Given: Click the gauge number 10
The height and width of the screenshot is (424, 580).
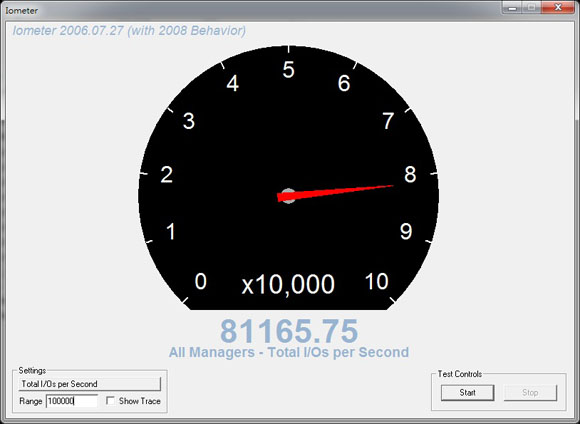Looking at the screenshot, I should click(x=376, y=282).
